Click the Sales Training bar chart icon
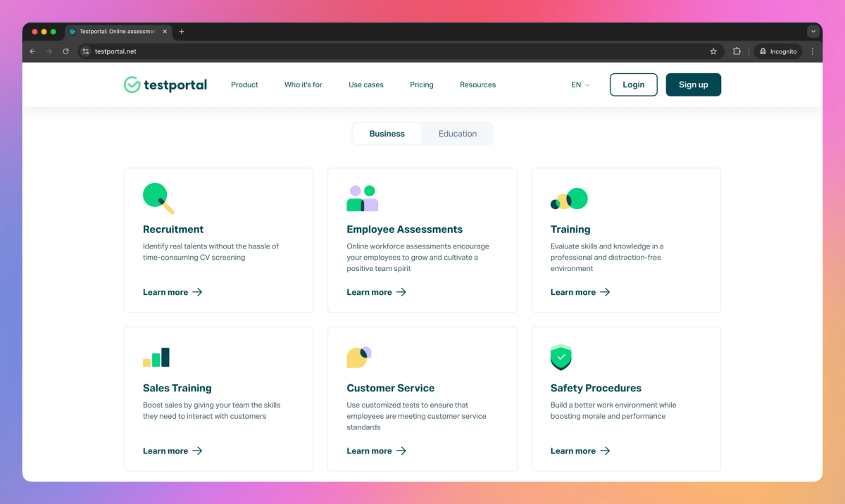The width and height of the screenshot is (845, 504). point(157,357)
